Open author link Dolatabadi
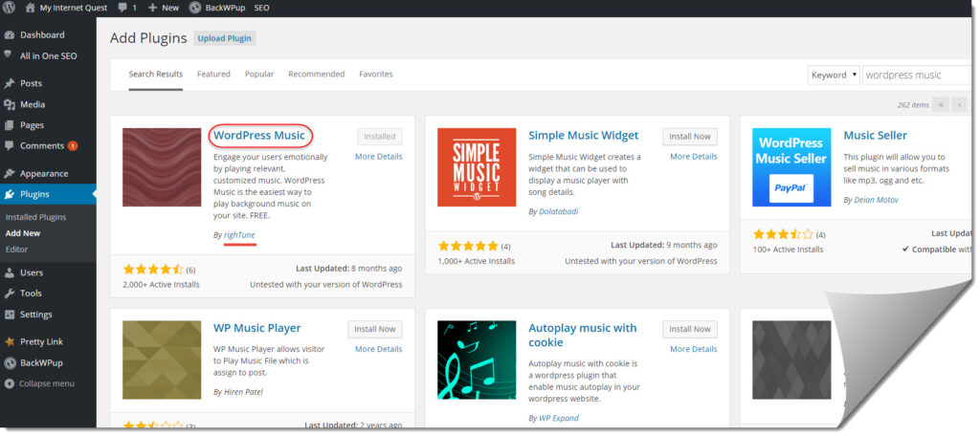 [x=558, y=211]
